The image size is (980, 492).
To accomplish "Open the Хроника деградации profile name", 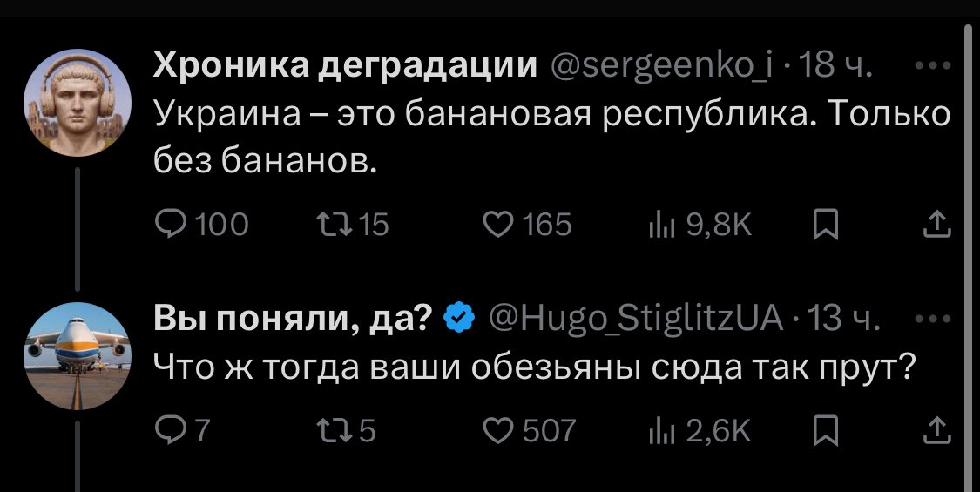I will (345, 65).
